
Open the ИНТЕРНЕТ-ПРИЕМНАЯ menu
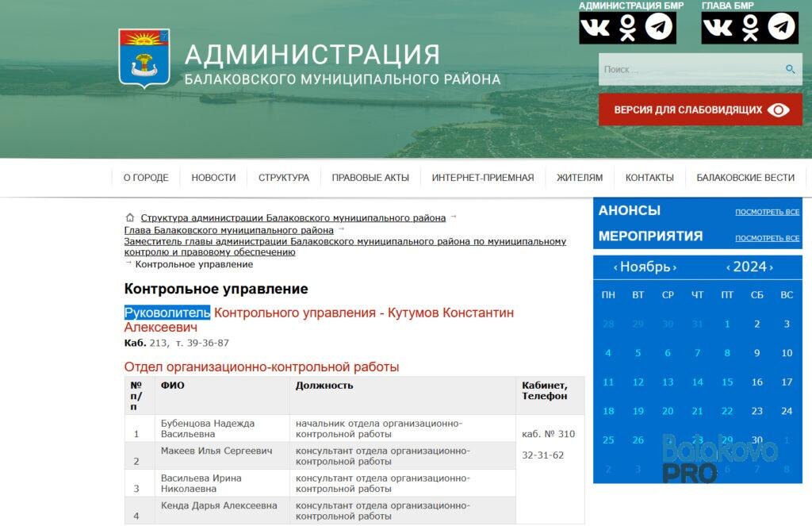pos(483,178)
